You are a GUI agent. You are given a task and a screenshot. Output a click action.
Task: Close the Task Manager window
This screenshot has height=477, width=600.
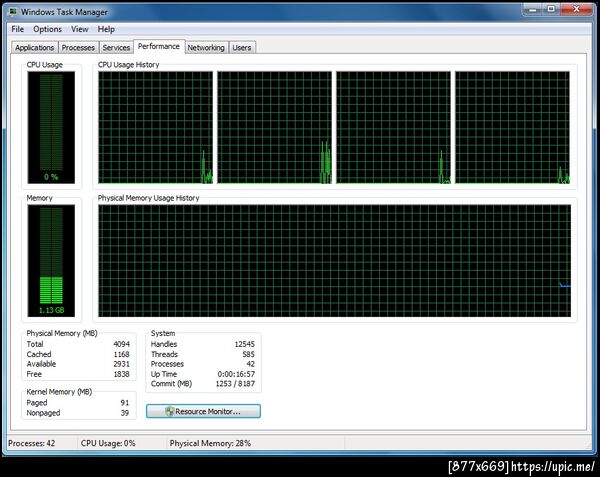pyautogui.click(x=577, y=9)
